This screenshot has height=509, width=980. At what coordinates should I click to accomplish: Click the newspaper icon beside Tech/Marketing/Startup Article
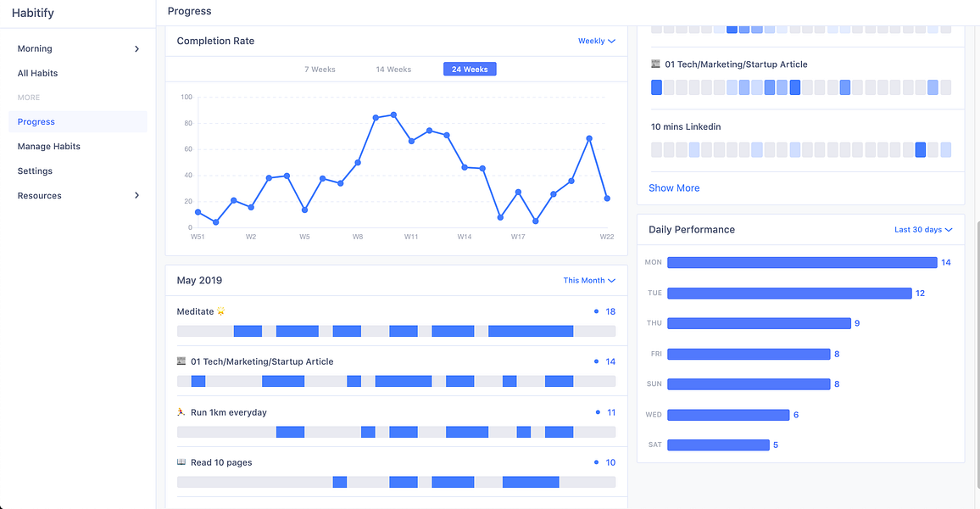[x=181, y=361]
